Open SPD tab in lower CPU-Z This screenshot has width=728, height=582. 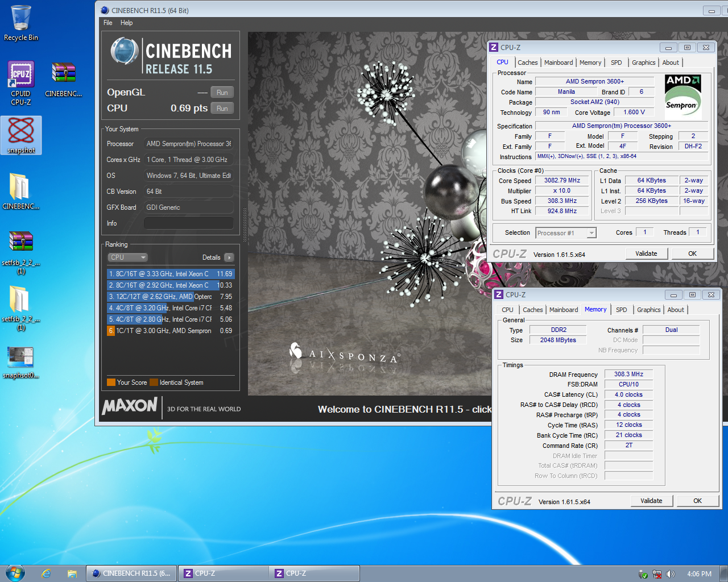tap(622, 310)
